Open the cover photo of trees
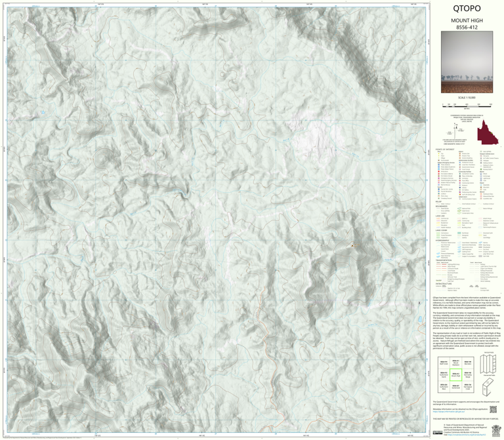This screenshot has width=504, height=440. point(467,62)
